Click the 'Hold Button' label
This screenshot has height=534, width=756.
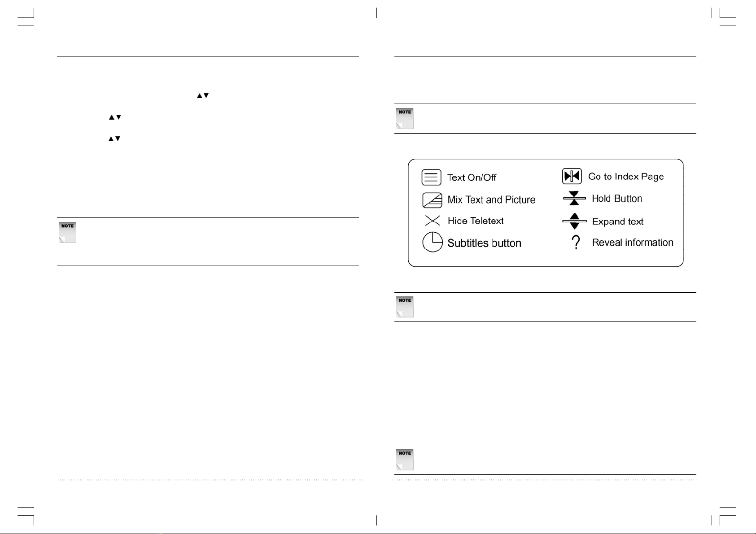pyautogui.click(x=617, y=199)
